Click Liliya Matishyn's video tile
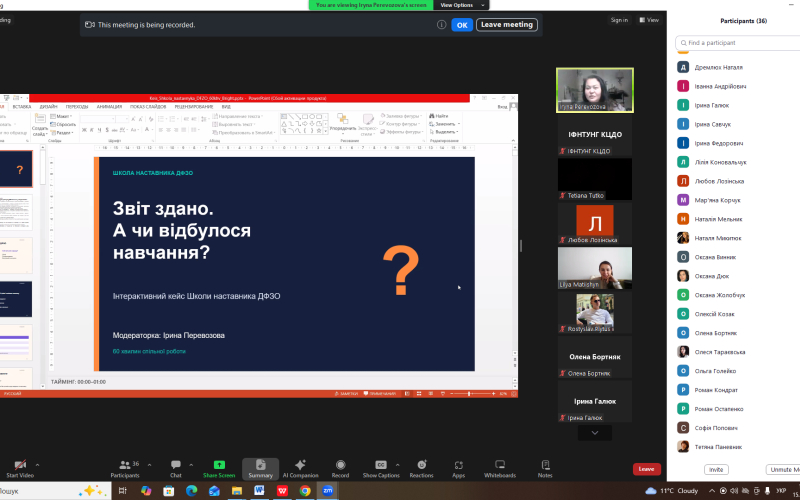 [x=595, y=268]
